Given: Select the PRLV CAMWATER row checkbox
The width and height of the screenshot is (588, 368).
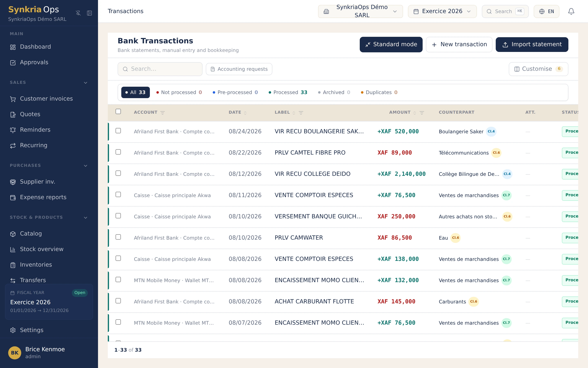Looking at the screenshot, I should coord(118,237).
